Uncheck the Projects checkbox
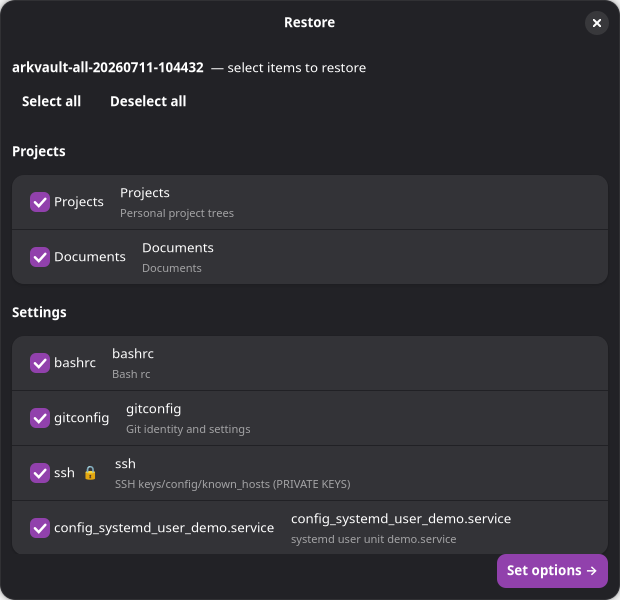This screenshot has width=620, height=600. (40, 202)
